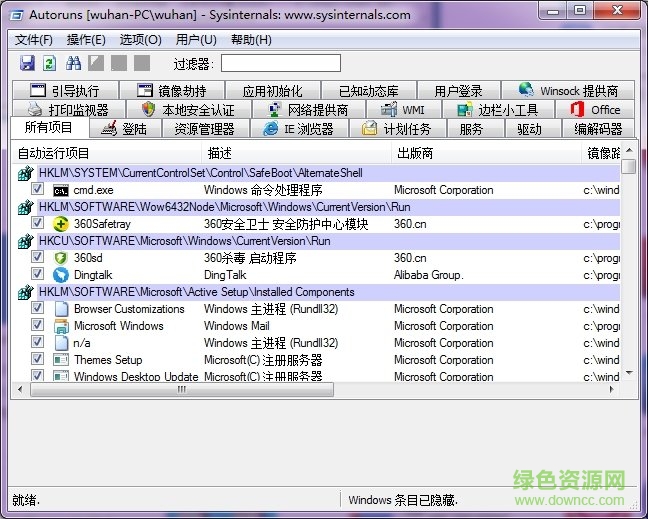Click the cmd.exe console icon

(x=61, y=190)
